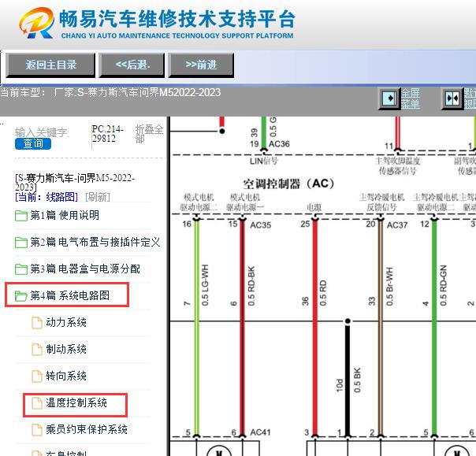Image resolution: width=476 pixels, height=456 pixels.
Task: Click the PC.214-29812 code text
Action: pyautogui.click(x=107, y=134)
